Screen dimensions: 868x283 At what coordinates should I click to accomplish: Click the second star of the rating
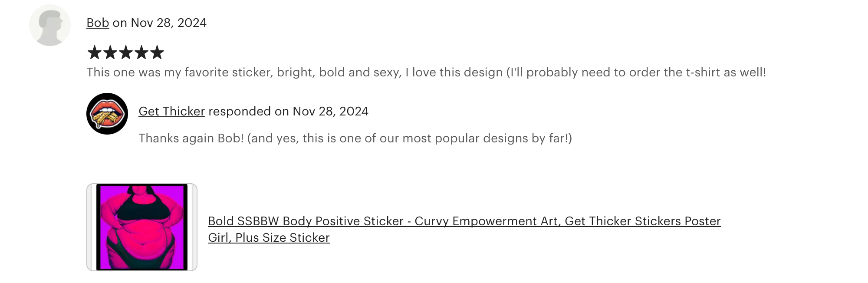(110, 53)
